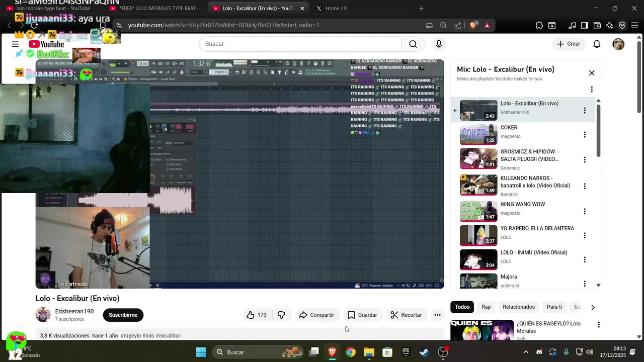Click the #excalibur hashtag

click(x=168, y=335)
